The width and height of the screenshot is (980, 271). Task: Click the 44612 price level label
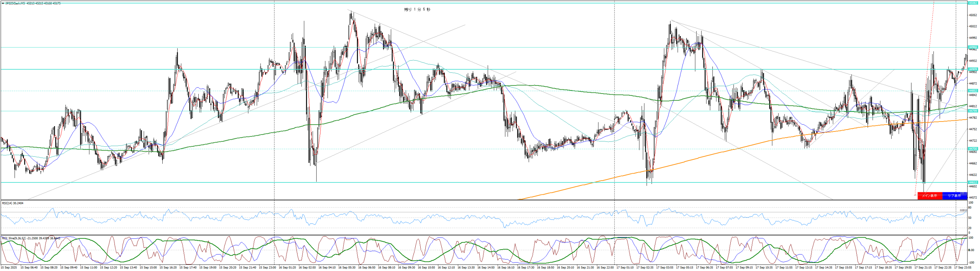click(973, 182)
